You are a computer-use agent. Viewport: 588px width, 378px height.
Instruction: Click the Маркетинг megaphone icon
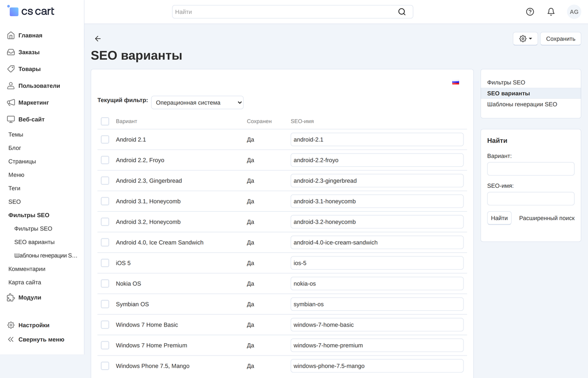tap(11, 102)
